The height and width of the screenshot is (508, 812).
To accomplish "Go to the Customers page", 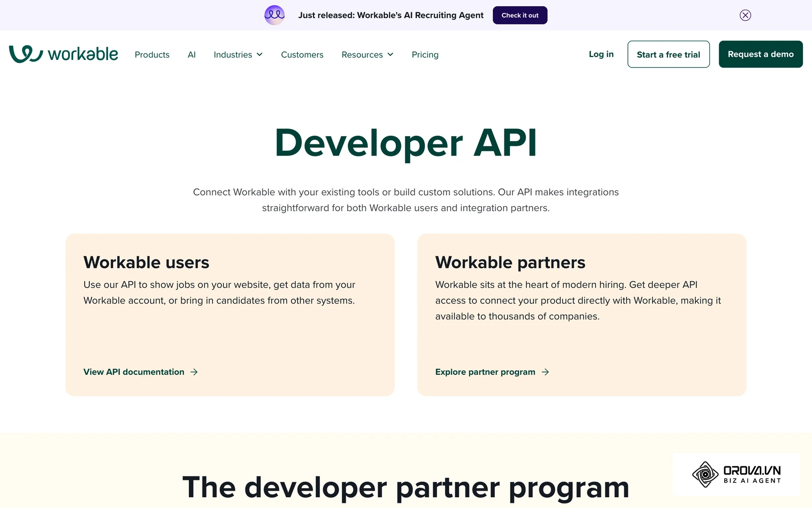I will click(302, 54).
